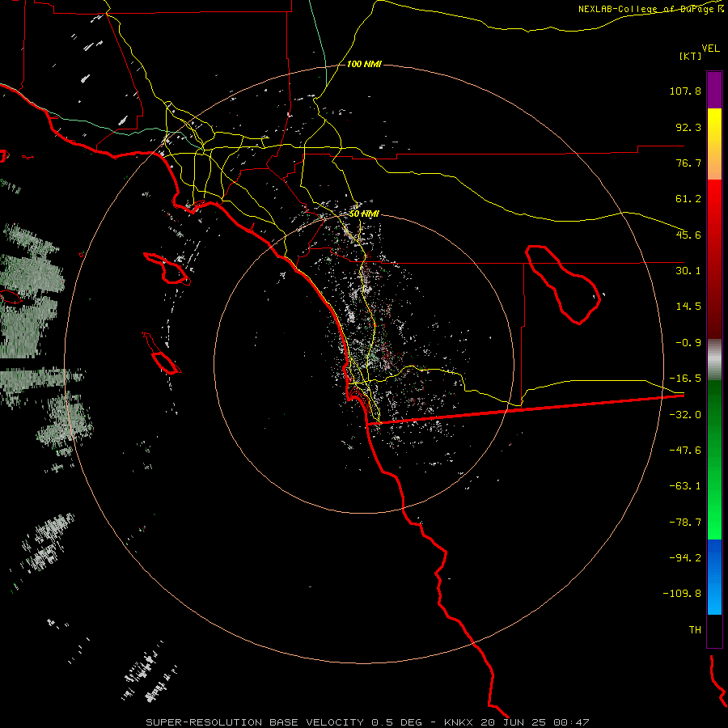The width and height of the screenshot is (728, 728).
Task: Click the KNKX station identifier in caption
Action: pyautogui.click(x=459, y=722)
